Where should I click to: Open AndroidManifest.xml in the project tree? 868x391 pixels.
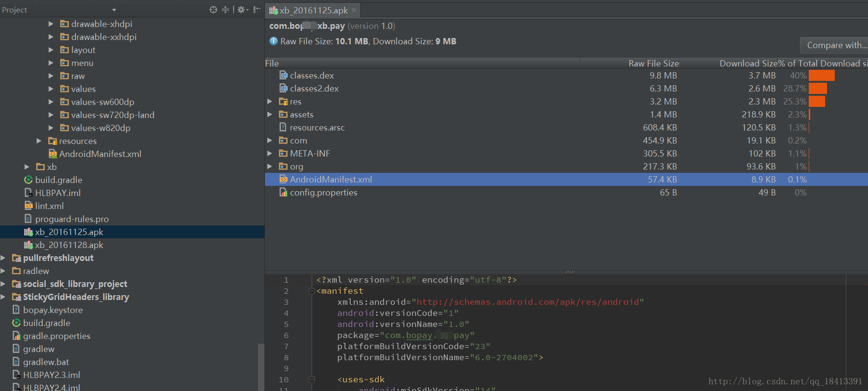coord(100,154)
